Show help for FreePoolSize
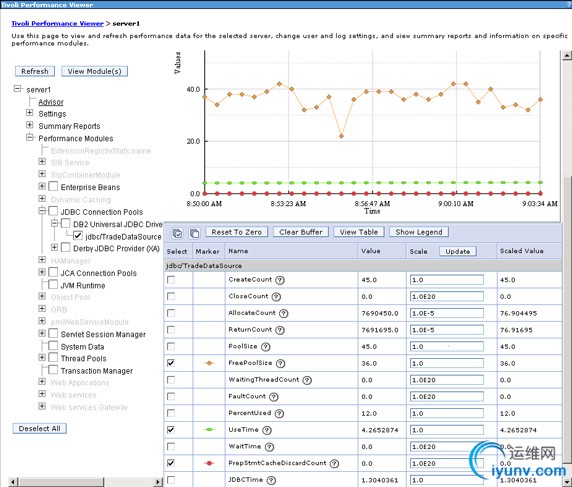Viewport: 572px width, 487px height. (281, 364)
